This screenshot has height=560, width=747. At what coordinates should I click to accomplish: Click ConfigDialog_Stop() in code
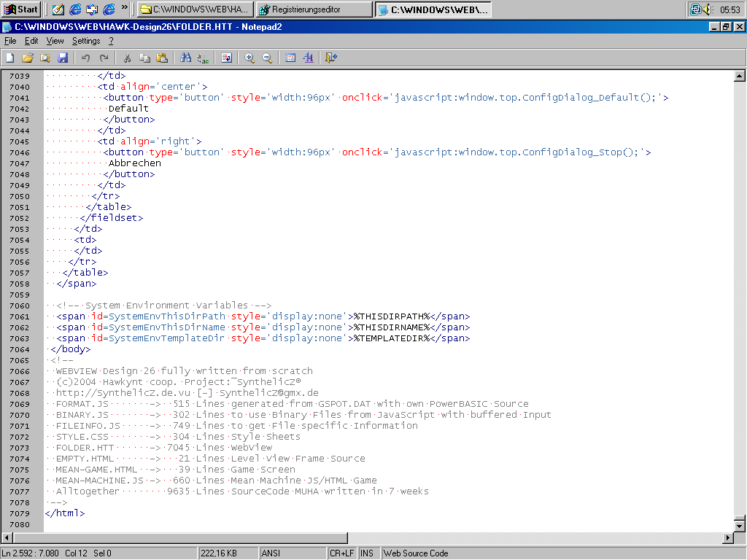[x=579, y=152]
